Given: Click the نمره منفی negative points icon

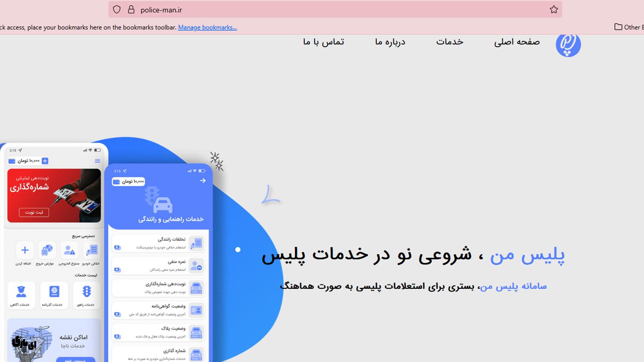Looking at the screenshot, I should click(196, 265).
